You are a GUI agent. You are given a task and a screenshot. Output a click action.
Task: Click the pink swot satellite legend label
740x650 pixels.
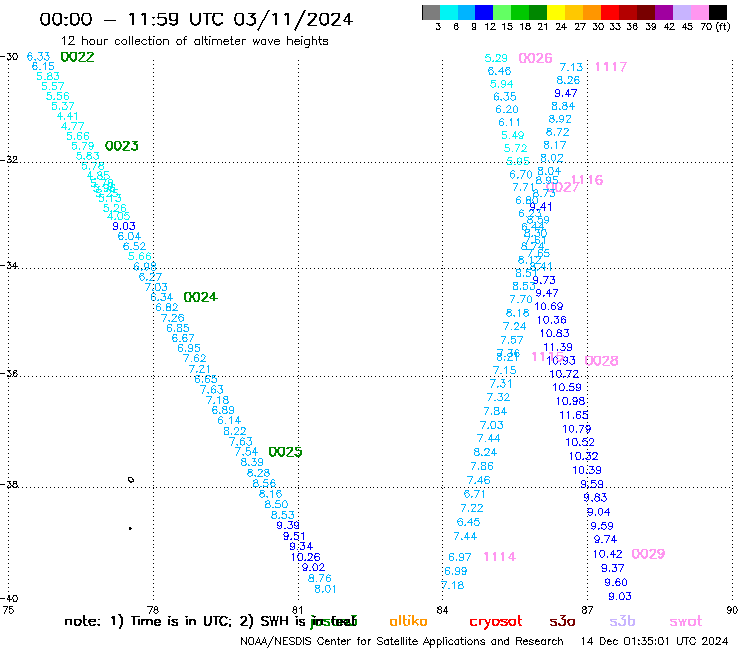pyautogui.click(x=686, y=622)
